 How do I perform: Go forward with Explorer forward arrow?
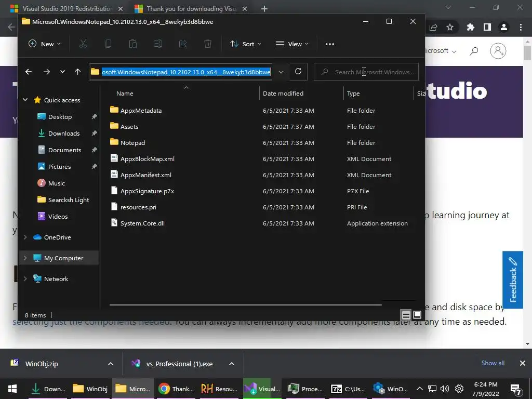[46, 72]
